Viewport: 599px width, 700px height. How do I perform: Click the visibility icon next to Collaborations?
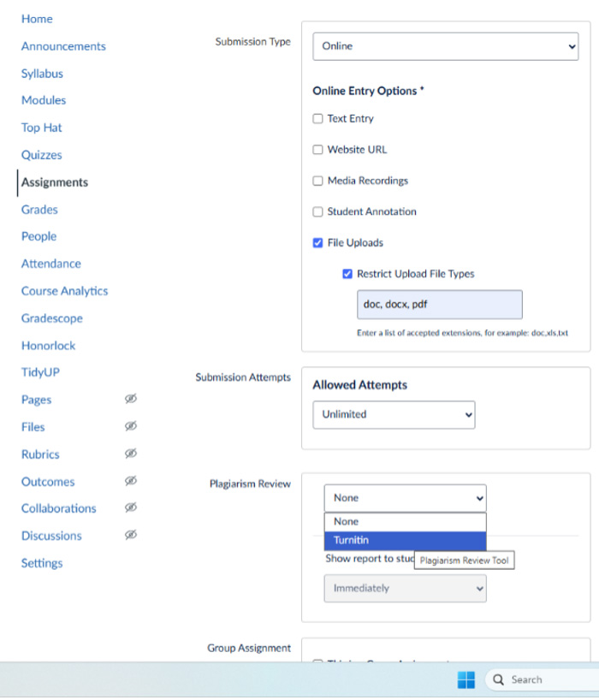pos(130,508)
